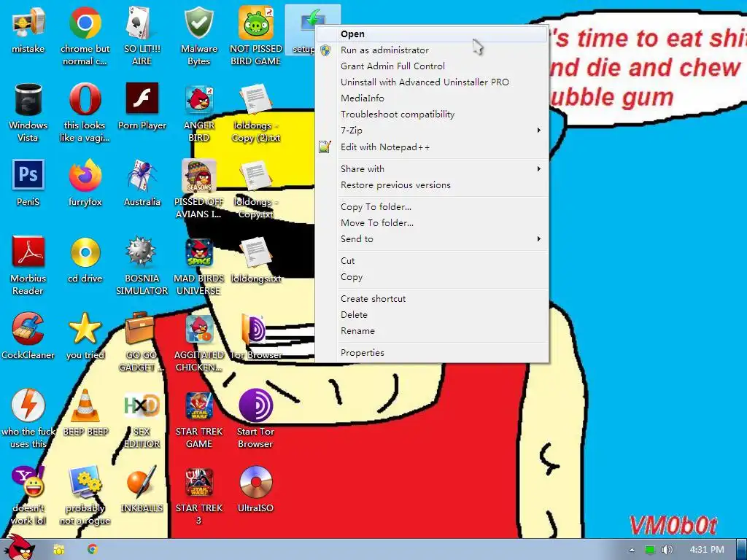The height and width of the screenshot is (560, 747).
Task: Open Properties from the context menu
Action: [432, 353]
